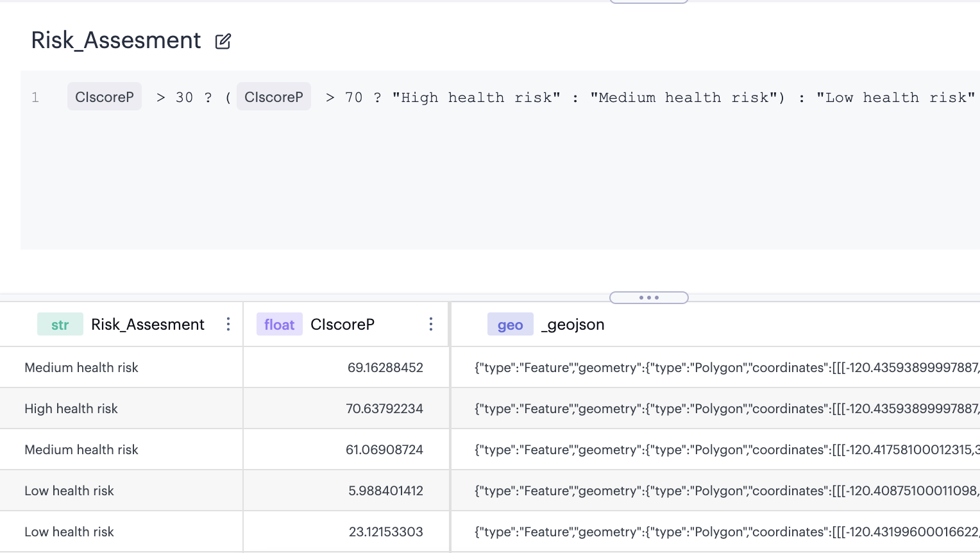
Task: Click the "High health risk" string in formula
Action: [477, 98]
